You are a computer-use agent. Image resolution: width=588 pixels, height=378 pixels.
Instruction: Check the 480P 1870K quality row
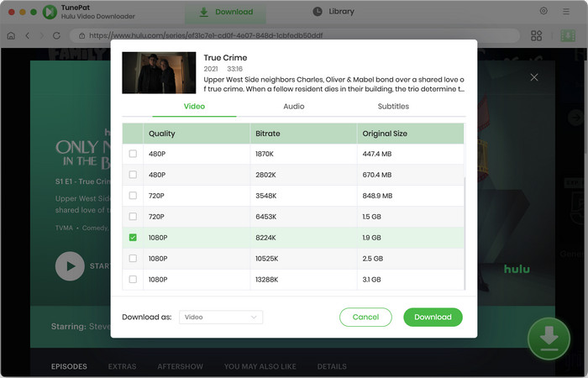coord(133,154)
